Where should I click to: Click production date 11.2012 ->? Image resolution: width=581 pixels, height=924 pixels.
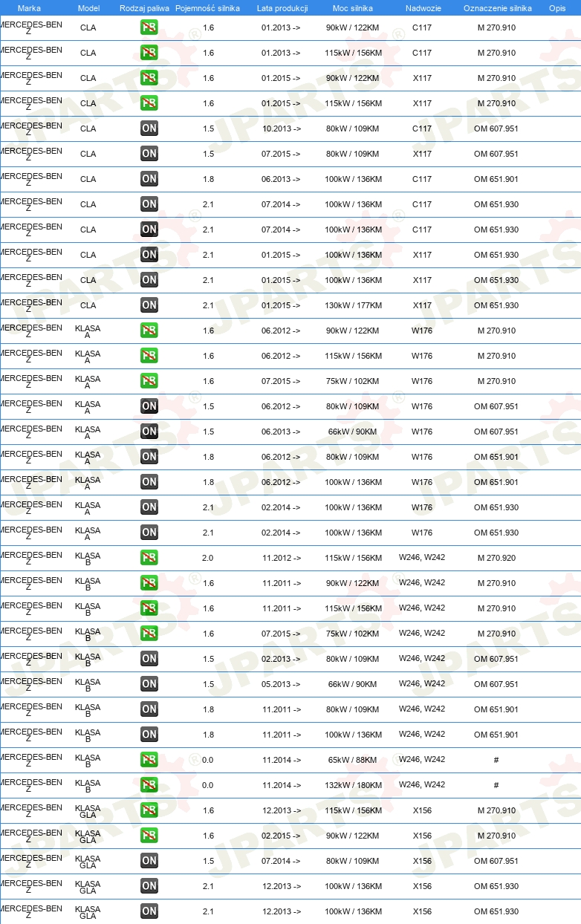[x=282, y=558]
